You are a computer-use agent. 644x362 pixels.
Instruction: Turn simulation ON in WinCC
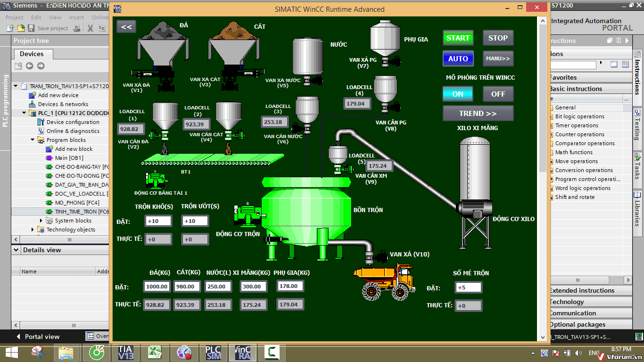[x=458, y=94]
